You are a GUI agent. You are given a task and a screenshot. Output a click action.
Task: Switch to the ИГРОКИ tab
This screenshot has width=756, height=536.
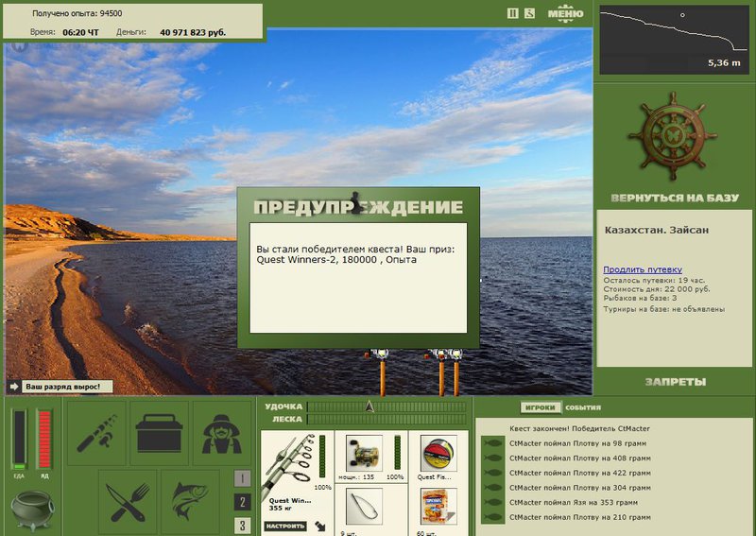pyautogui.click(x=540, y=407)
